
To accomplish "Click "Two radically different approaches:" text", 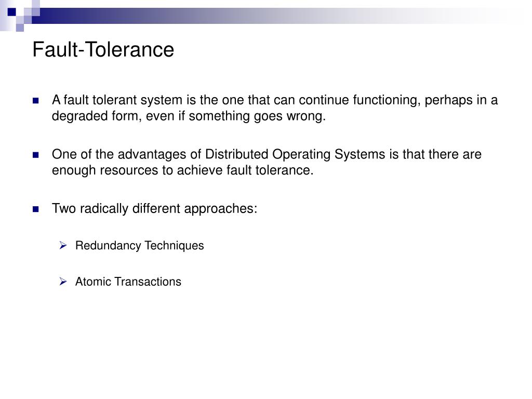I will pyautogui.click(x=155, y=209).
